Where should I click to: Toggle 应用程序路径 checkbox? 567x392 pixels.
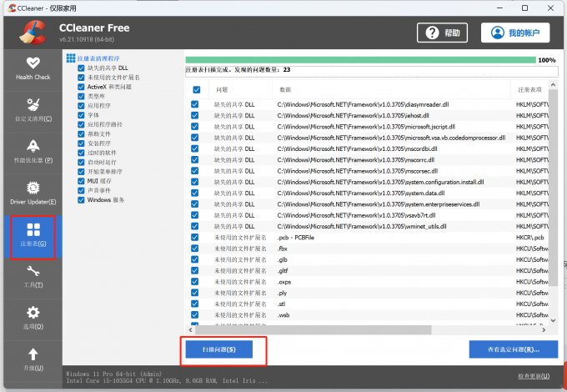pyautogui.click(x=81, y=124)
